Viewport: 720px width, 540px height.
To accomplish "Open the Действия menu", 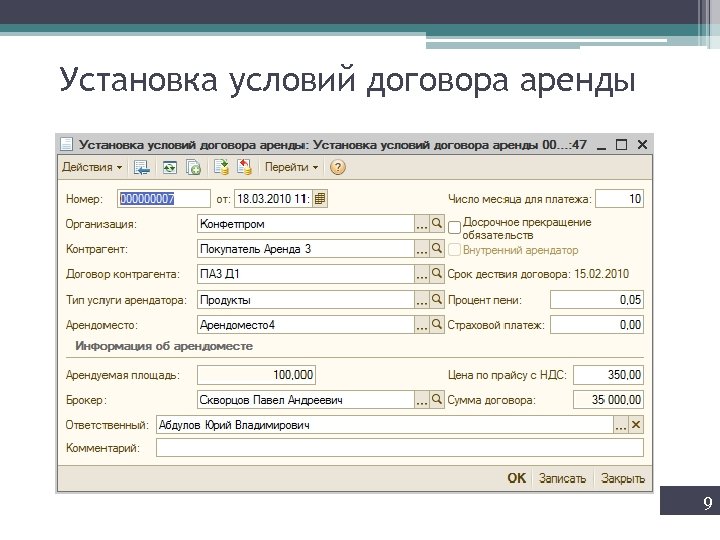I will 92,167.
